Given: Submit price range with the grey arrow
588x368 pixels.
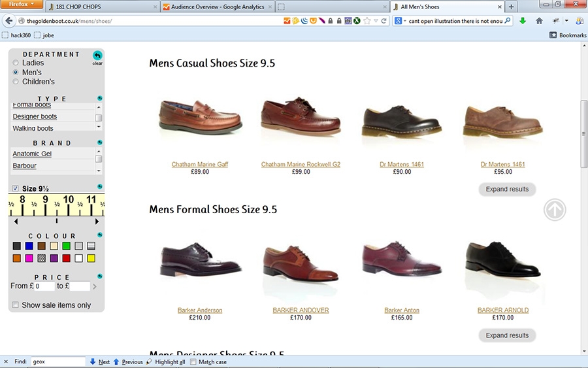Looking at the screenshot, I should click(95, 286).
